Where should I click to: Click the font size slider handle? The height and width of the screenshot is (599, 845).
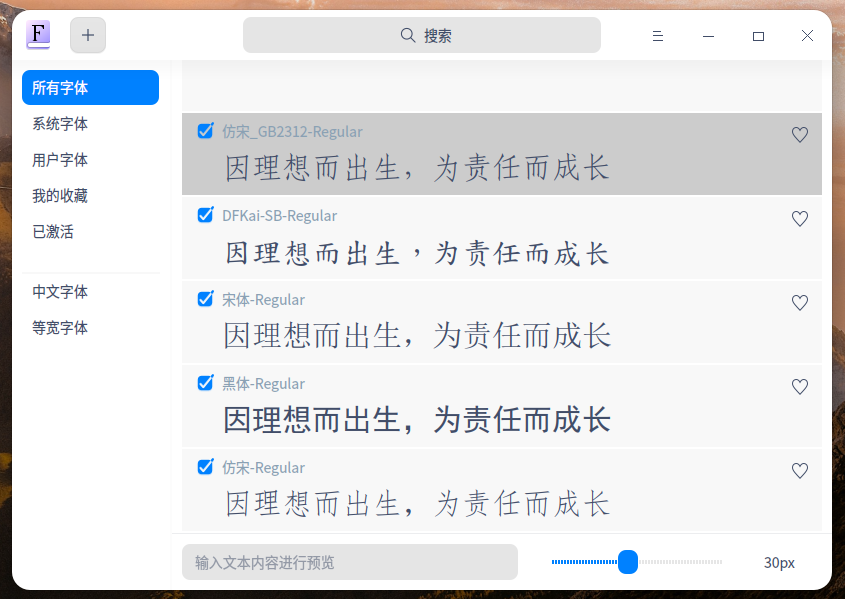628,562
